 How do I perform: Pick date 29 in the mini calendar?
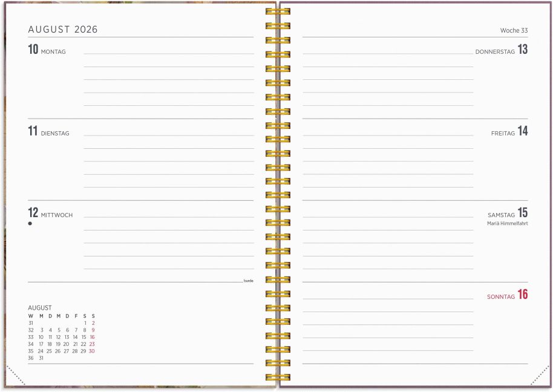click(x=83, y=351)
